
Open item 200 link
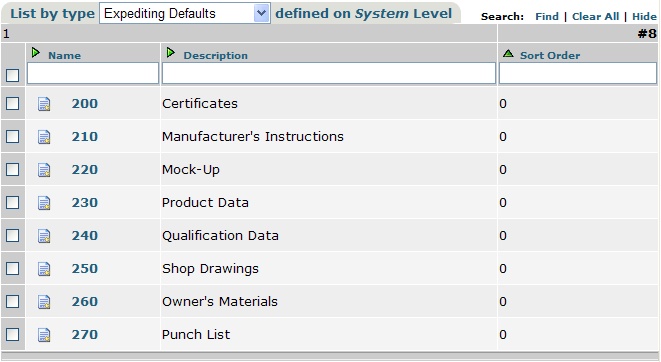coord(85,104)
